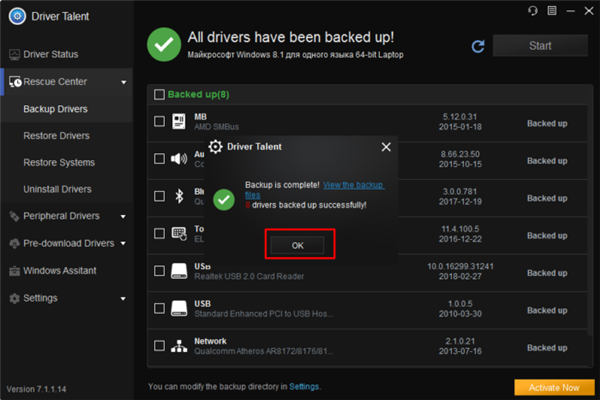Image resolution: width=600 pixels, height=400 pixels.
Task: Click the refresh arrow icon beside Start
Action: pos(478,46)
